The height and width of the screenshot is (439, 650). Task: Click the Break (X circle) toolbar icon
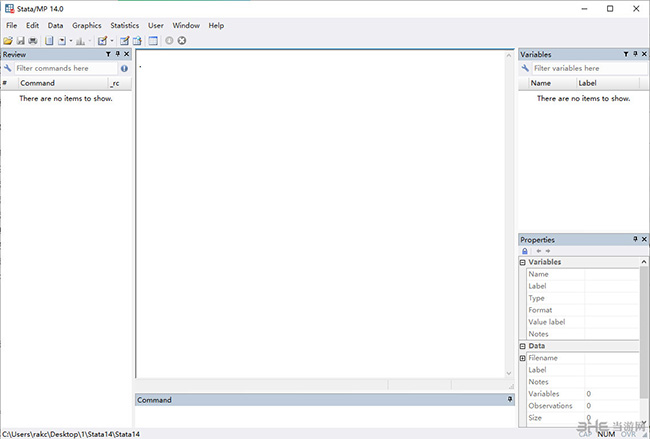(x=182, y=41)
